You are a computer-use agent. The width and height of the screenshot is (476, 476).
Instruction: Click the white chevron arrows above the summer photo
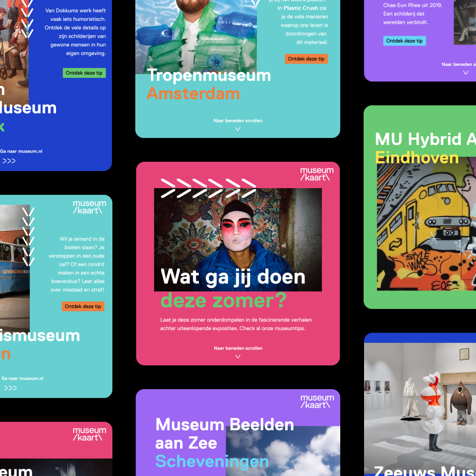point(208,188)
